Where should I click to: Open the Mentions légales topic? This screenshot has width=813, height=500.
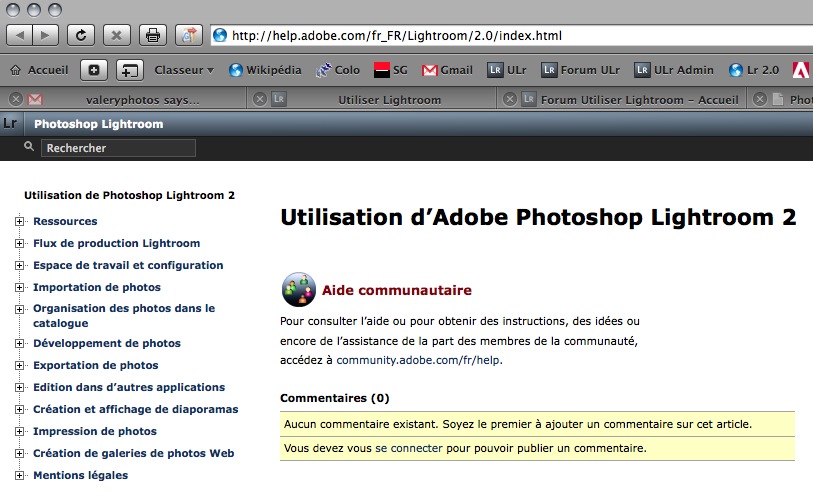[x=80, y=475]
